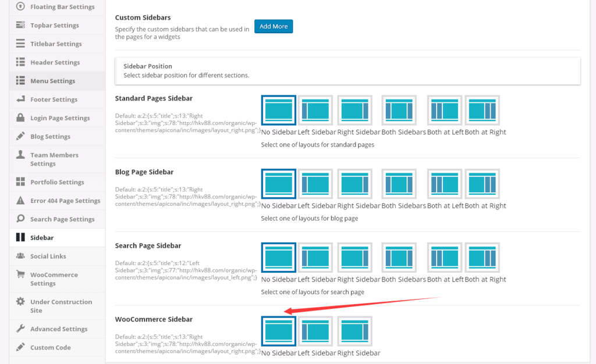
Task: Select Left Sidebar layout for Standard Pages
Action: click(315, 110)
